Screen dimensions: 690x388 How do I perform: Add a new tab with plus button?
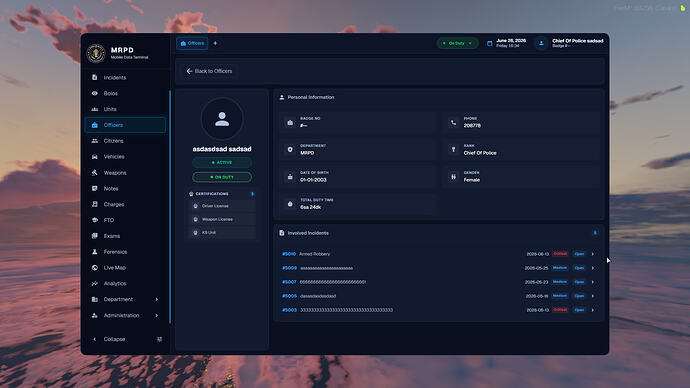[x=215, y=43]
